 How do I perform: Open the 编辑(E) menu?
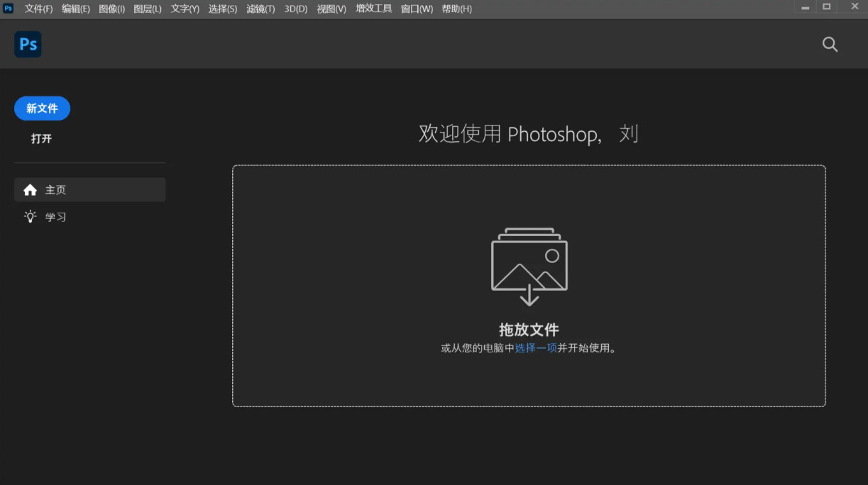[76, 9]
